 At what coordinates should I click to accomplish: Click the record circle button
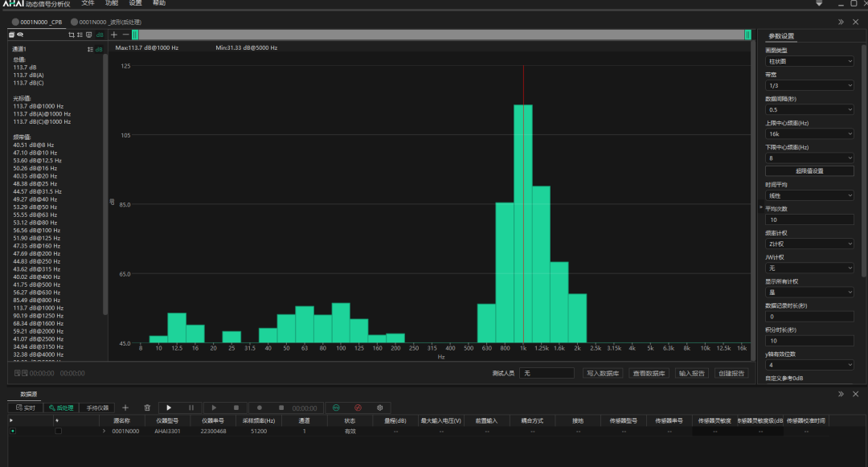coord(259,408)
